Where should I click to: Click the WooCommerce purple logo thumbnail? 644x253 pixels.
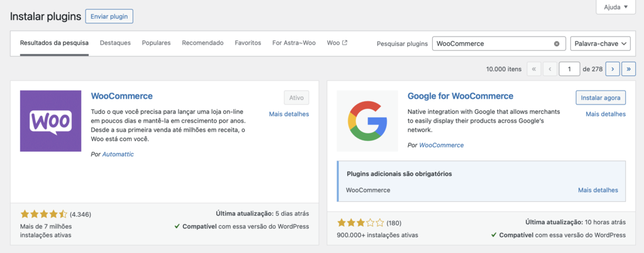(x=50, y=121)
